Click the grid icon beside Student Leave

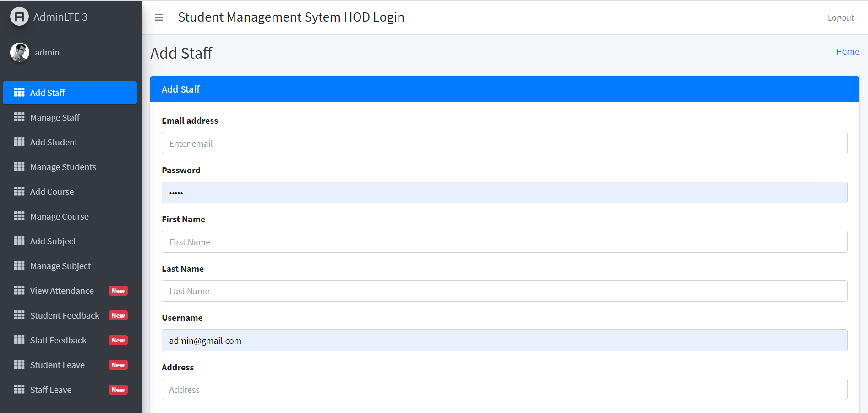[19, 365]
